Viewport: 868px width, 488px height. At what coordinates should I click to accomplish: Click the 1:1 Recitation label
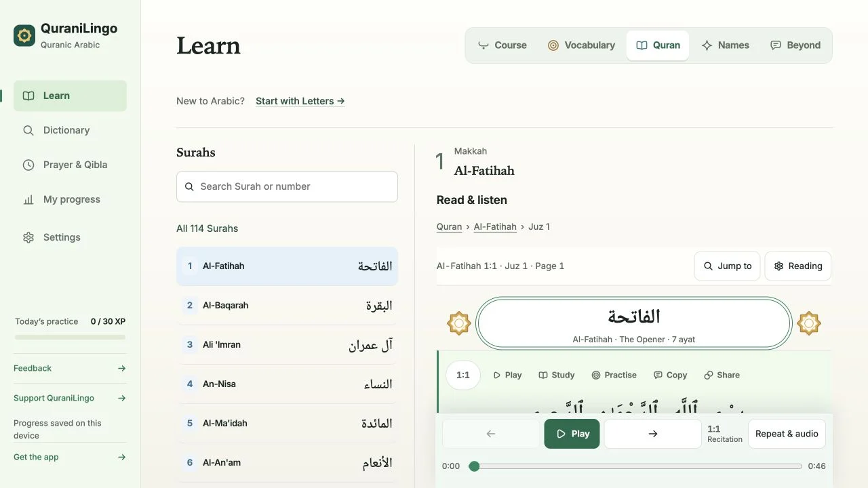[725, 434]
